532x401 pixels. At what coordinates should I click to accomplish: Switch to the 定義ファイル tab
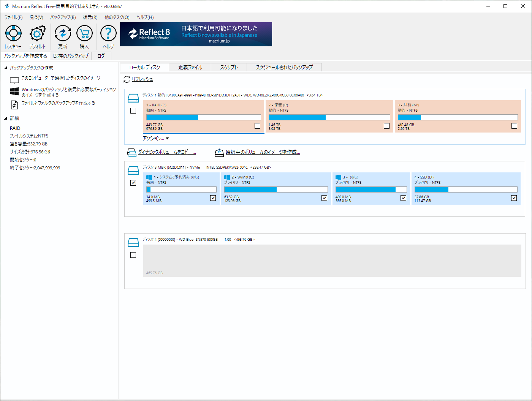coord(190,67)
